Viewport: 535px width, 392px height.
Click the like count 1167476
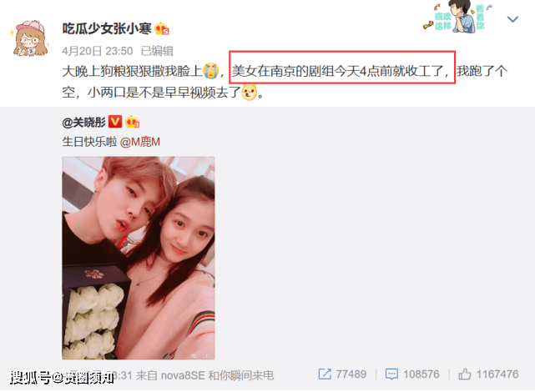[x=497, y=374]
